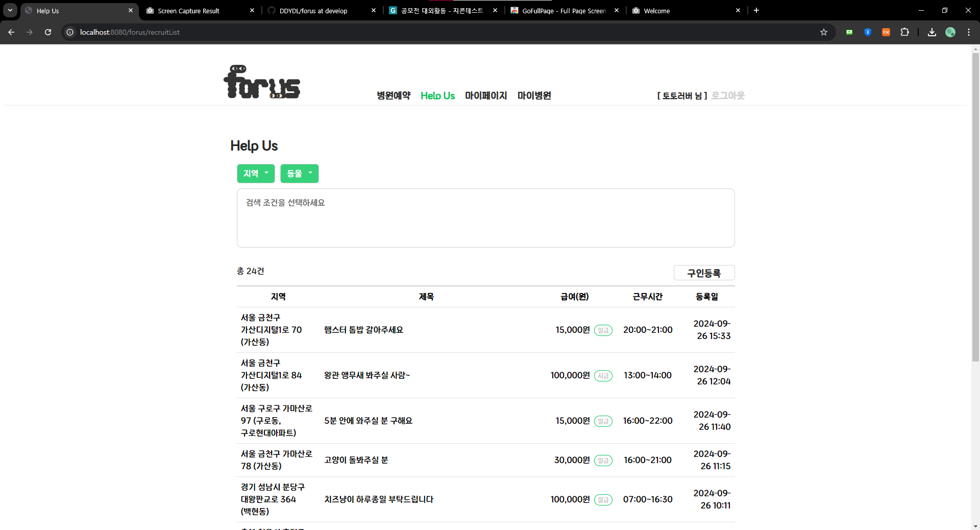Click address 경기 성남시 분당구 대왕판교로 364
Screen dimensions: 980x530
273,499
